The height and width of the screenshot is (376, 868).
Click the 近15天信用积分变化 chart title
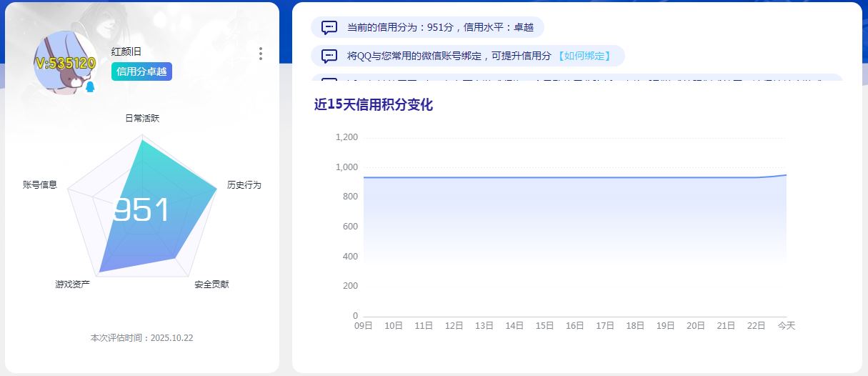pyautogui.click(x=374, y=104)
